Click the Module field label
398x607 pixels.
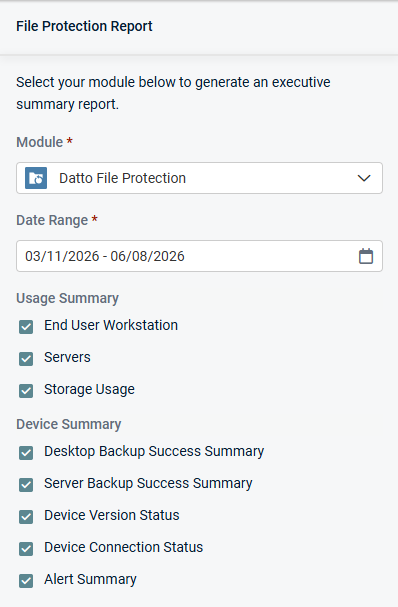tap(44, 142)
